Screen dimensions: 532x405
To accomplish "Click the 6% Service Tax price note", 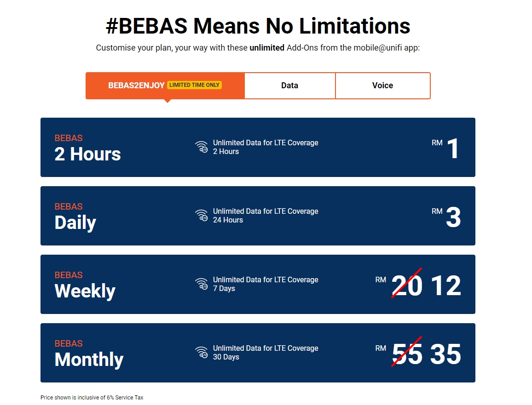I will point(92,397).
